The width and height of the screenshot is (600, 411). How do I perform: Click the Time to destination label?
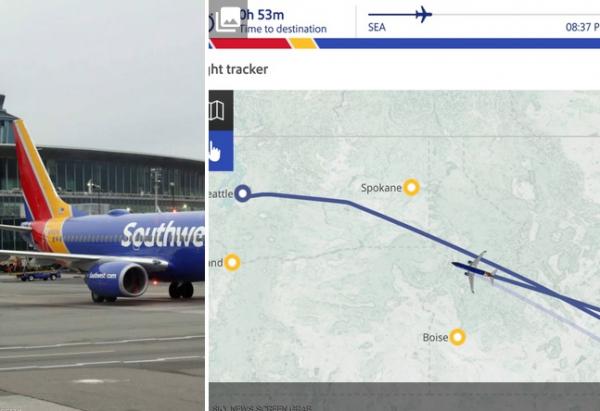(284, 29)
